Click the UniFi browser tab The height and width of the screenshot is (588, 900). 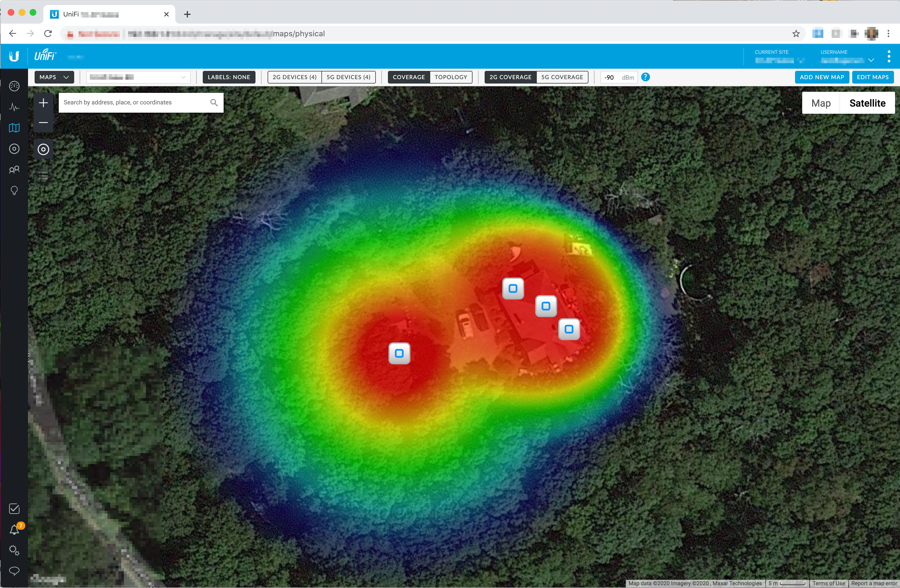[109, 14]
